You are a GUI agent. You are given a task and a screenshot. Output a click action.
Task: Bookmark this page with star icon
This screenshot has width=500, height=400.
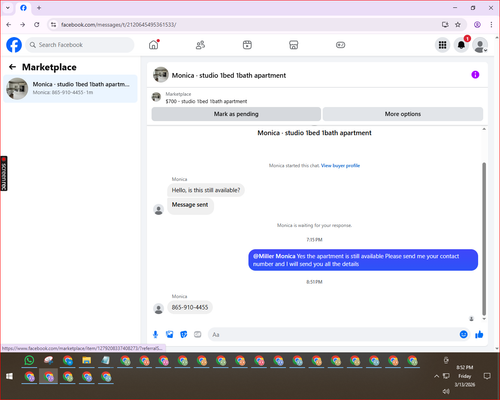[x=458, y=24]
